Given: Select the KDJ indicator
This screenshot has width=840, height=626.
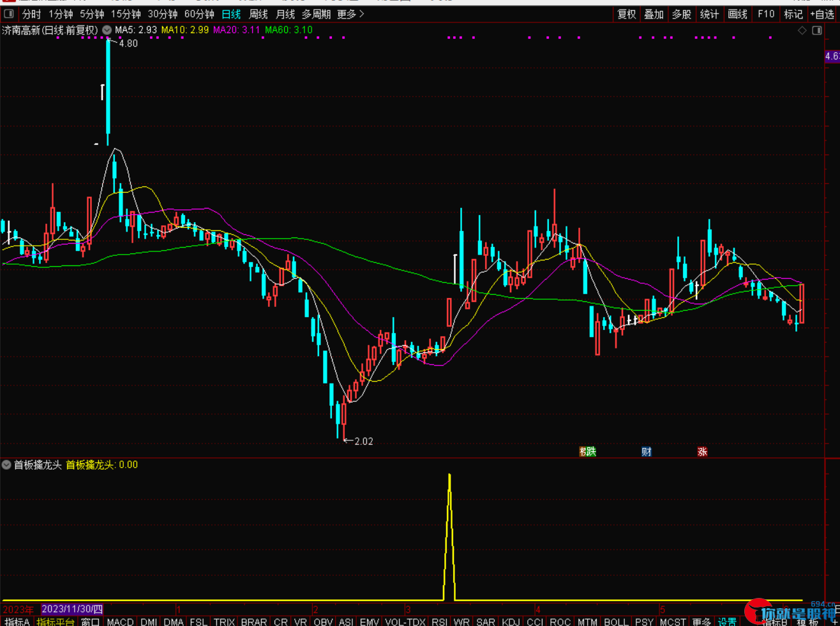Looking at the screenshot, I should 511,622.
